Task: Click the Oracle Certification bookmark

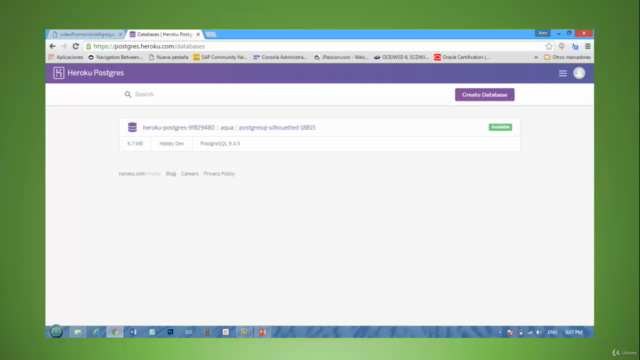Action: [461, 57]
